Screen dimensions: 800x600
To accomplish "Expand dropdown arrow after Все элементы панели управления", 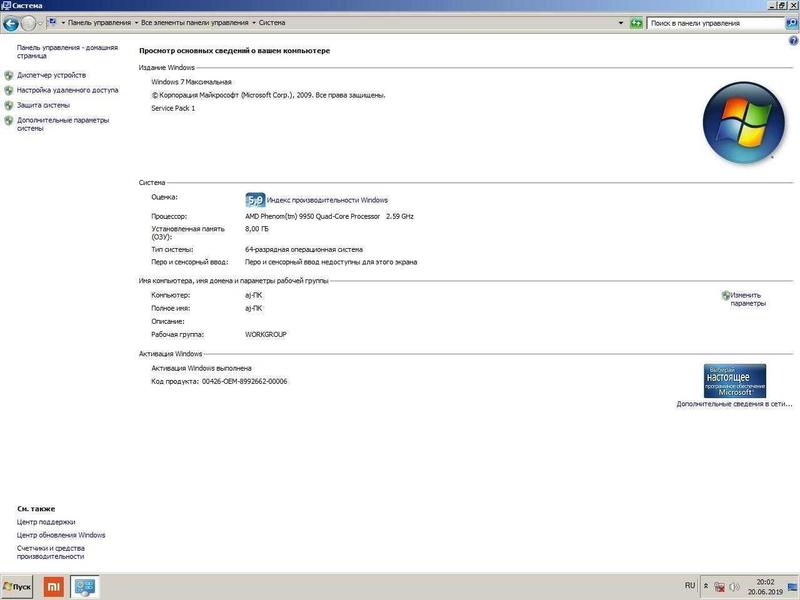I will [x=254, y=23].
